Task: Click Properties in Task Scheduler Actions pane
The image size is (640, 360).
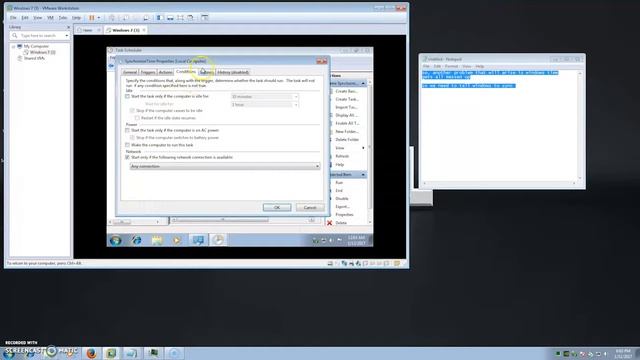Action: coord(344,215)
